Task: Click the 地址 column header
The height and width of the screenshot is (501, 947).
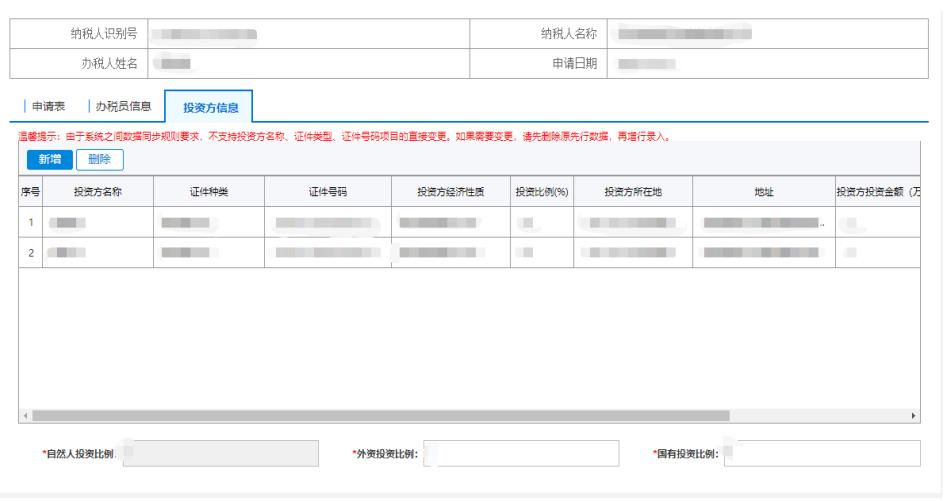Action: 763,192
